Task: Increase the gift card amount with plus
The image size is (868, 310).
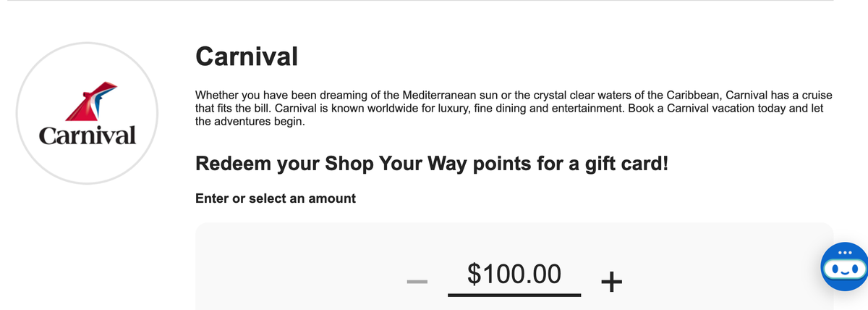Action: [611, 281]
